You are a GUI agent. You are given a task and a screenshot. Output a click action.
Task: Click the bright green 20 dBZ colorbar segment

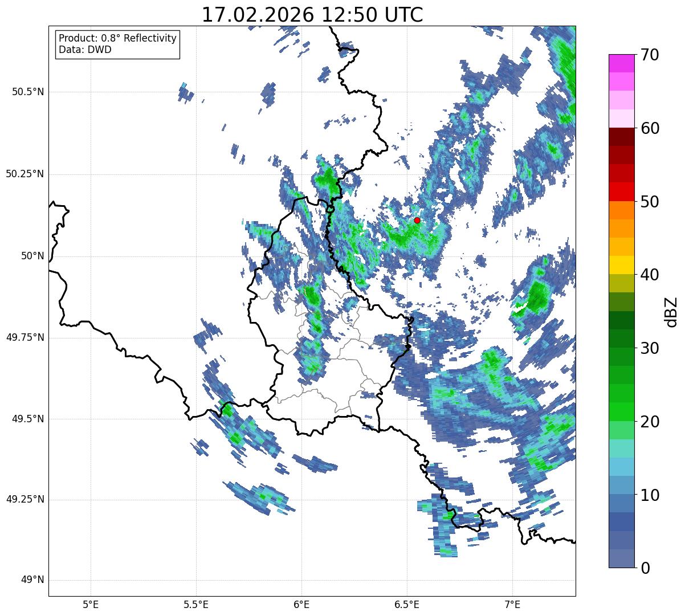[621, 411]
